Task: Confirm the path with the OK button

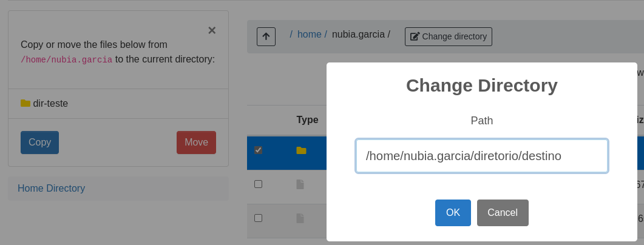Action: (x=453, y=213)
